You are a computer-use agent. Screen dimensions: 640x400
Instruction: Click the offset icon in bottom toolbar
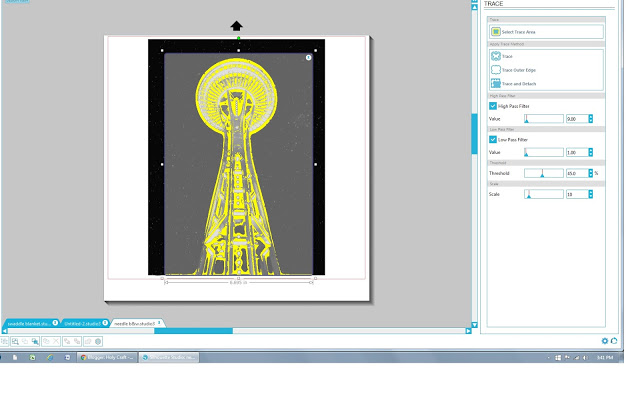coord(98,341)
